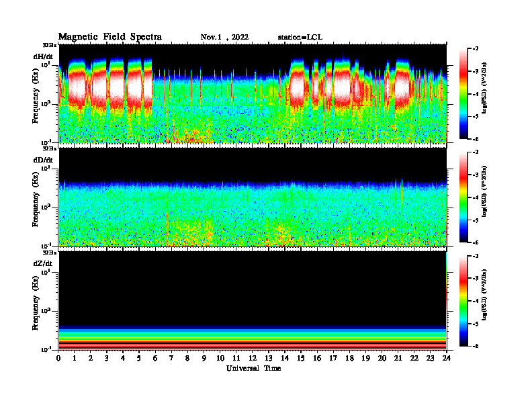Screen dimensions: 532x411
Task: Click the dD/dt spectrogram plot
Action: 253,197
